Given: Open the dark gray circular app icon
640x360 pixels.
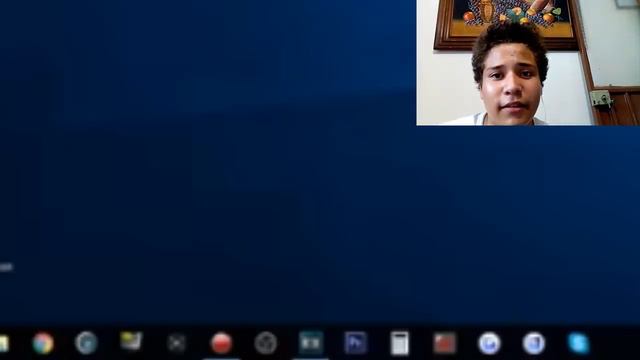Looking at the screenshot, I should coord(266,343).
